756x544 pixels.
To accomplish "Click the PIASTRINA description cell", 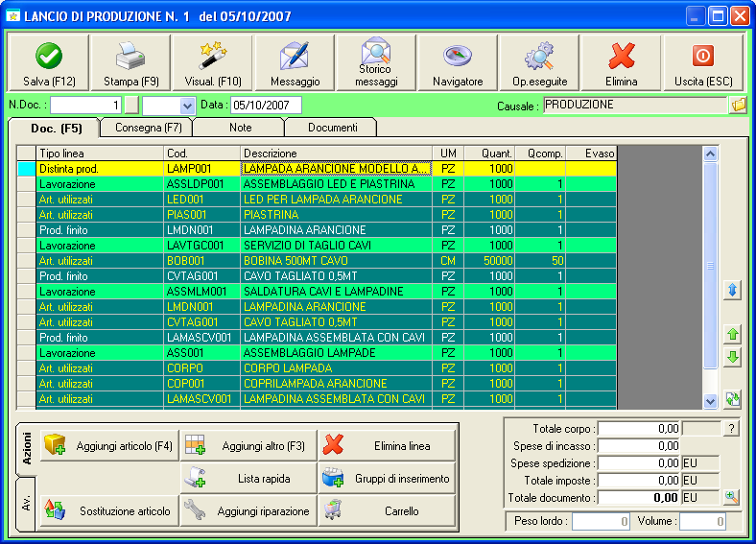I will 336,215.
